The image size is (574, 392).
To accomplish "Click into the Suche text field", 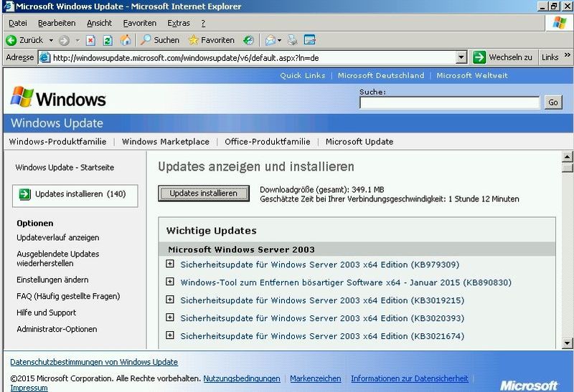I will point(450,102).
